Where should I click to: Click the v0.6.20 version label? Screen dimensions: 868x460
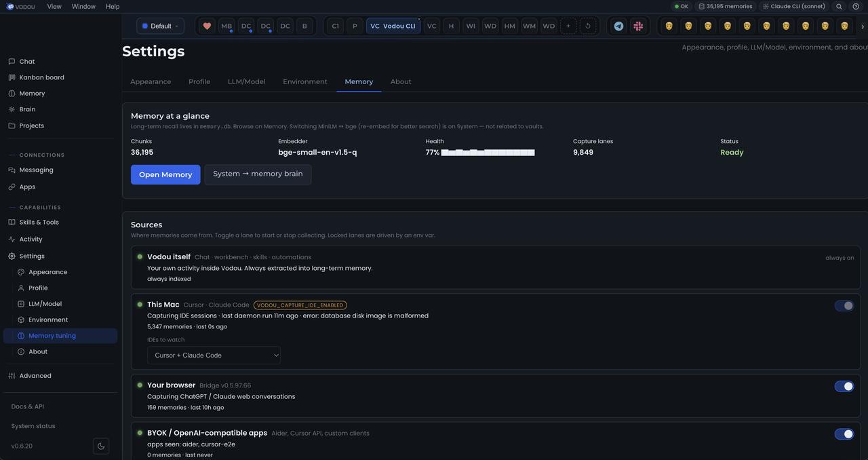[22, 446]
